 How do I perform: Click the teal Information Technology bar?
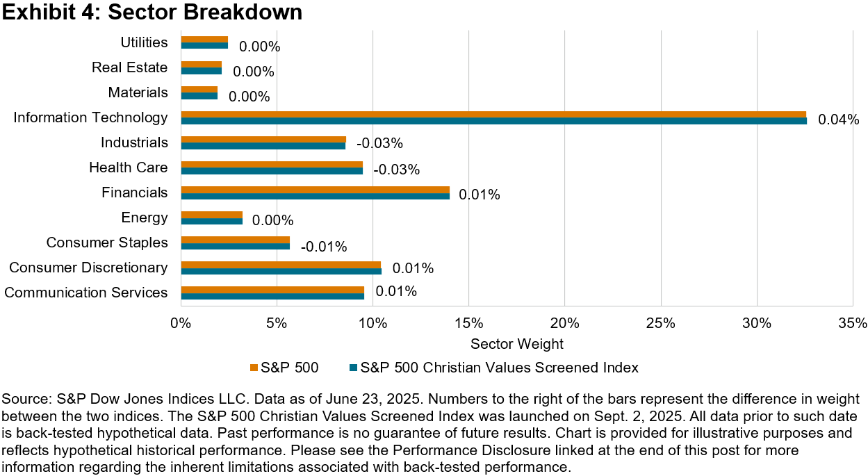(x=493, y=121)
